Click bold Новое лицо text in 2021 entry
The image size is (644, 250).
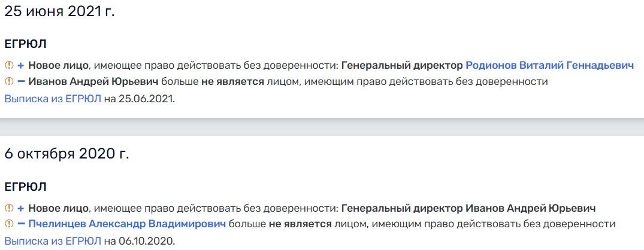58,65
